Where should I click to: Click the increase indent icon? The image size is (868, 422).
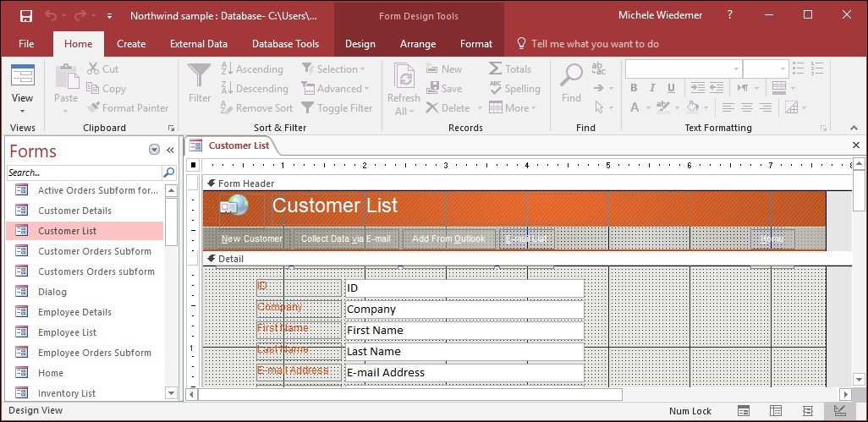click(x=698, y=88)
